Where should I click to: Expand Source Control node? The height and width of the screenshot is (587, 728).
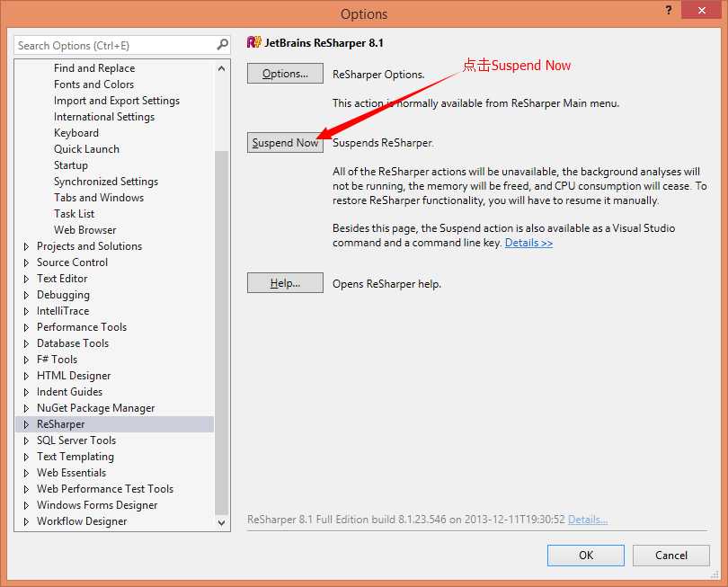pos(26,262)
